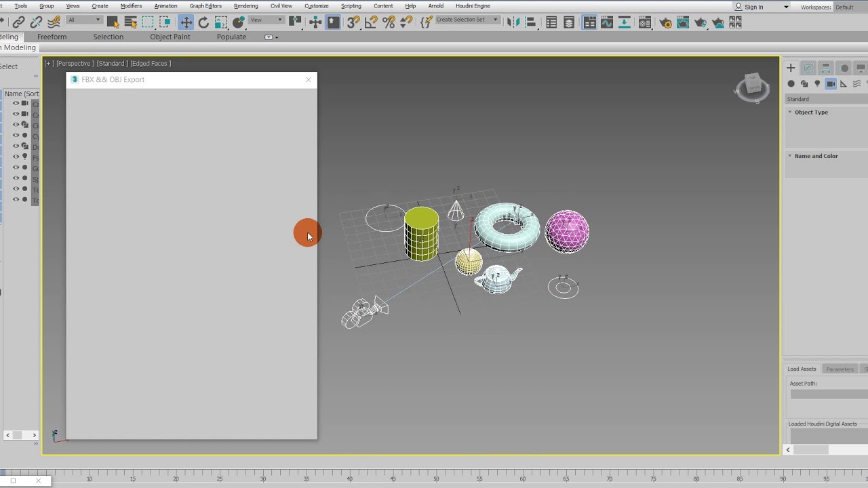Open the Material Editor icon
Viewport: 868px width, 488px height.
(645, 22)
